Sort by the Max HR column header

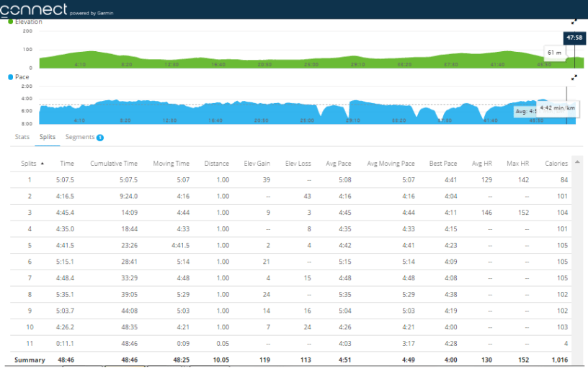[518, 164]
